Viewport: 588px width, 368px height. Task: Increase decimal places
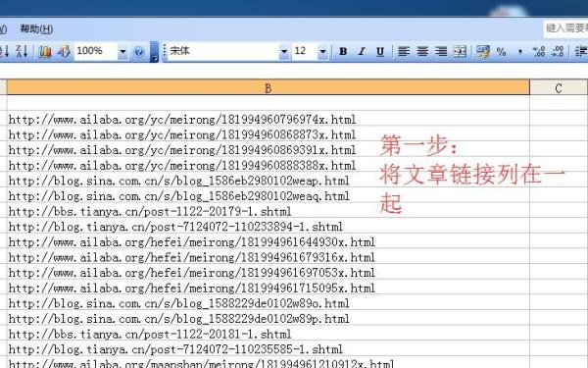coord(539,51)
